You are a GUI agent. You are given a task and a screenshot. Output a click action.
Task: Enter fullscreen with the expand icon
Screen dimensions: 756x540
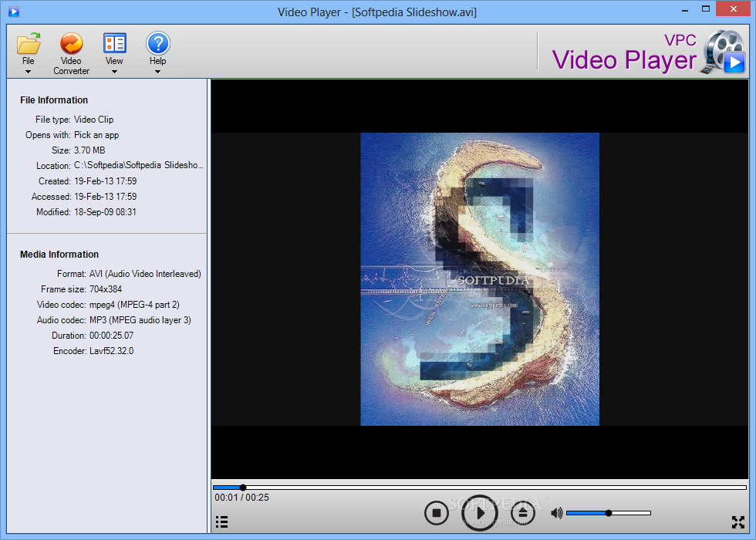coord(737,521)
